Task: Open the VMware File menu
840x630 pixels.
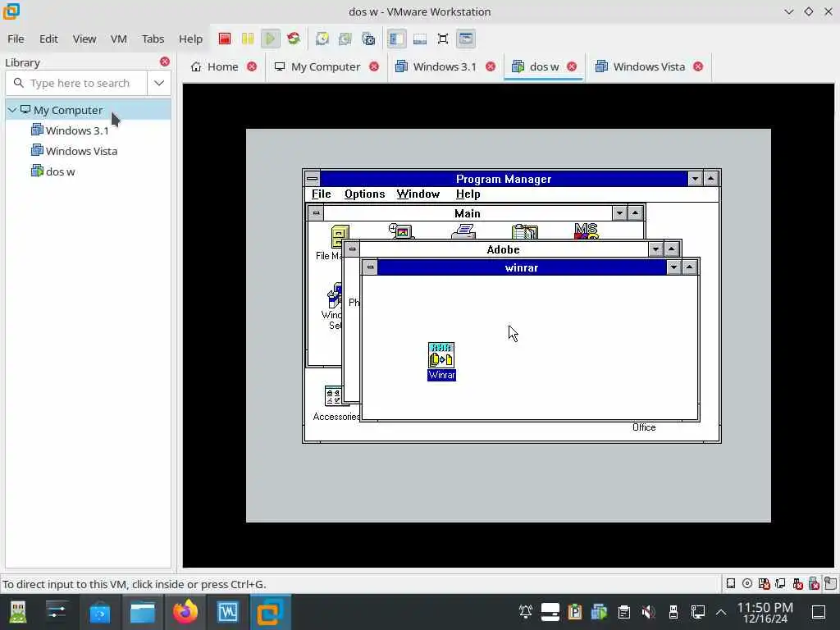Action: pyautogui.click(x=16, y=39)
